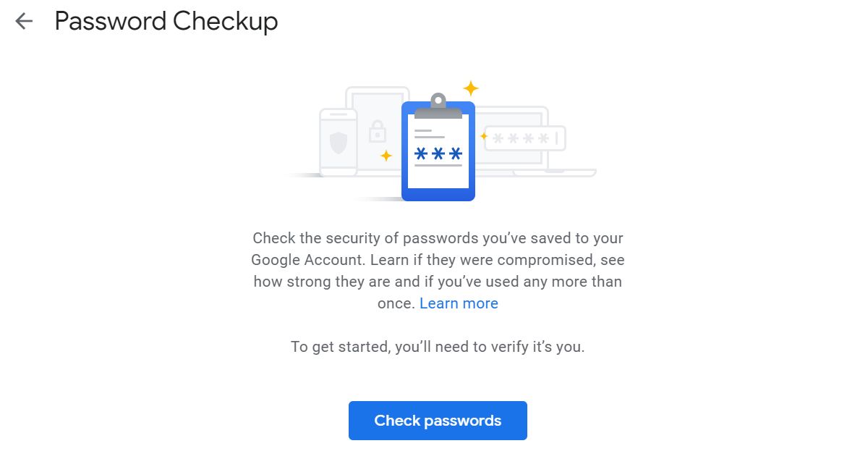Click the gray clip atop the clipboard

(x=438, y=106)
